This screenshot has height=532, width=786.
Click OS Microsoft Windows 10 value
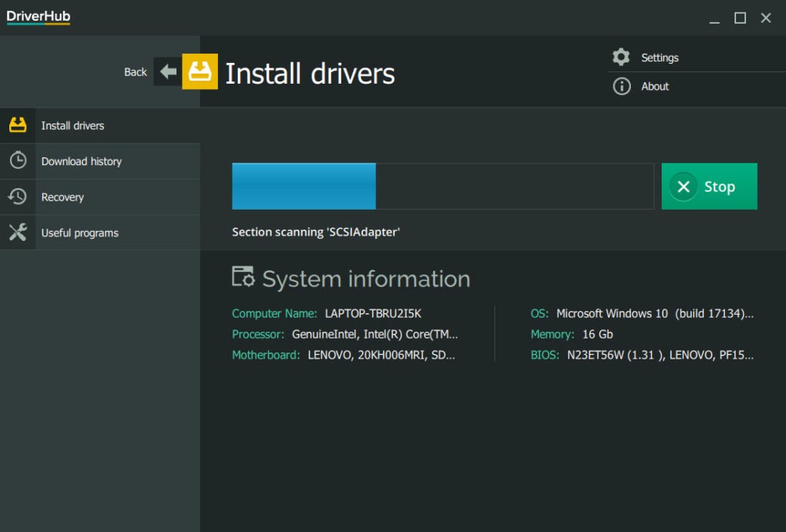[655, 313]
